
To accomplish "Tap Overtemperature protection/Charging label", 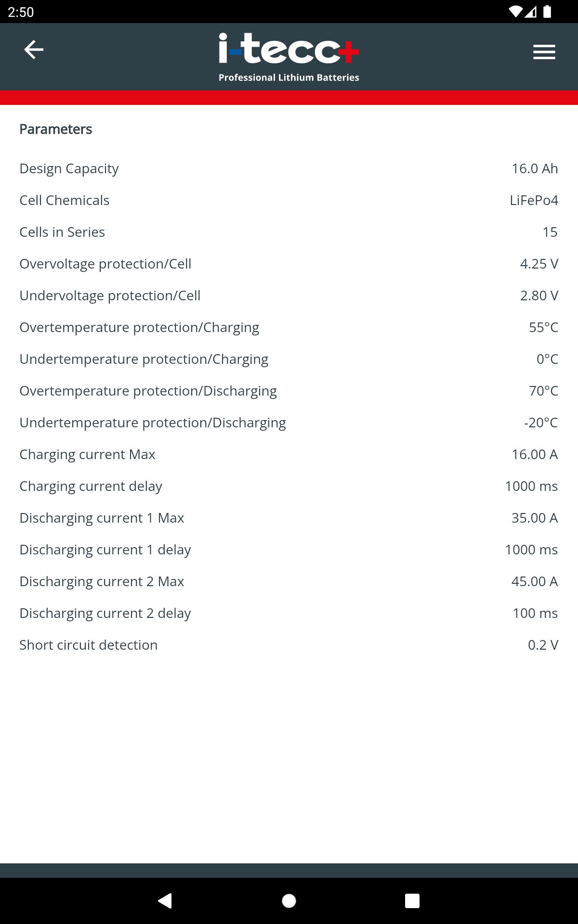I will [x=139, y=327].
